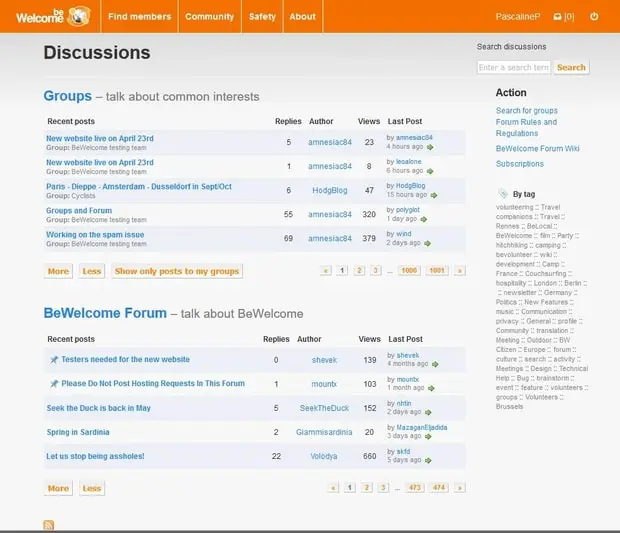Open Groups and Forum thread
The image size is (620, 533).
(x=79, y=211)
